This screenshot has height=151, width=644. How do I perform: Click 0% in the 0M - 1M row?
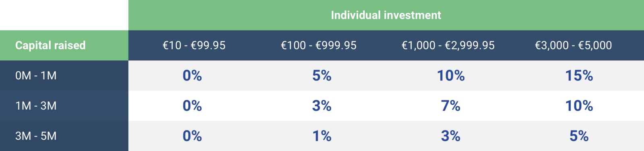point(192,75)
